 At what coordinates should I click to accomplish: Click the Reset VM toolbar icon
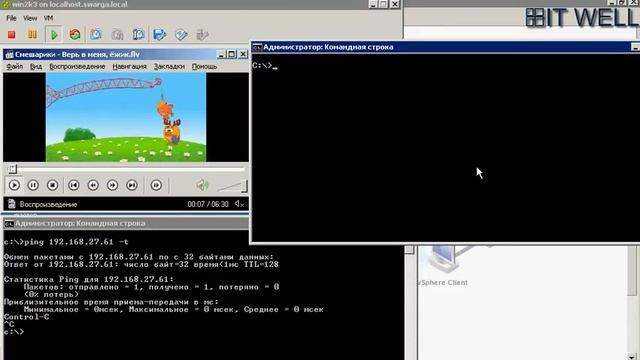pyautogui.click(x=75, y=35)
